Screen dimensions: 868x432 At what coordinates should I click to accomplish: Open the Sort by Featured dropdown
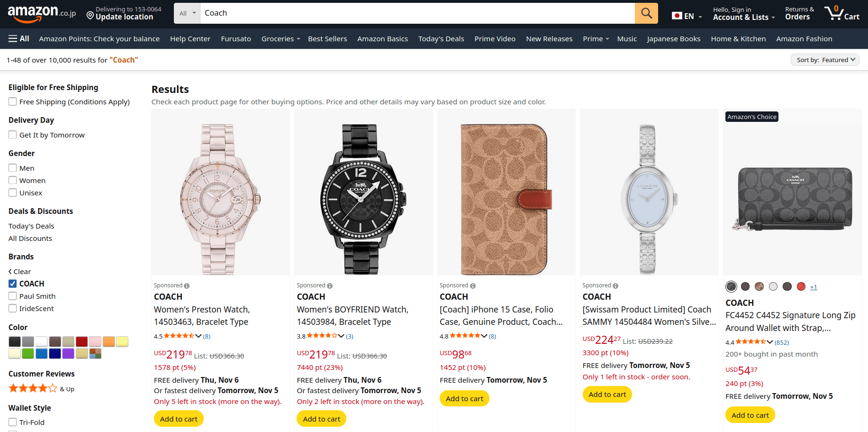coord(825,60)
